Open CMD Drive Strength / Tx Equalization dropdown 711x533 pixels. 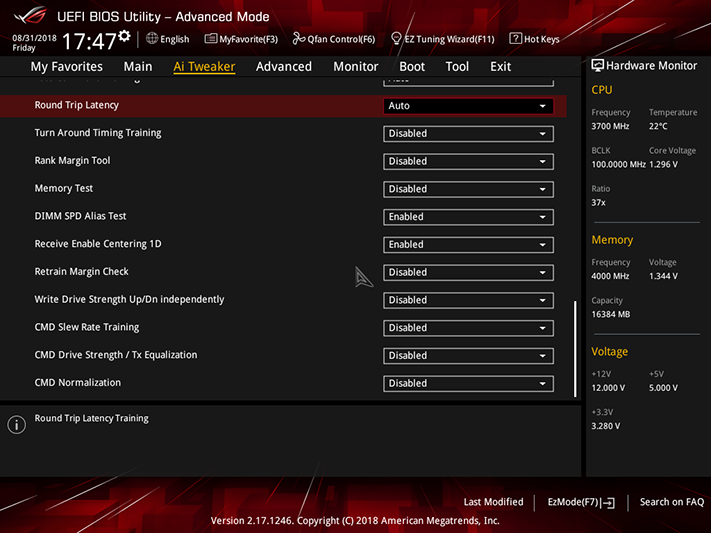468,356
